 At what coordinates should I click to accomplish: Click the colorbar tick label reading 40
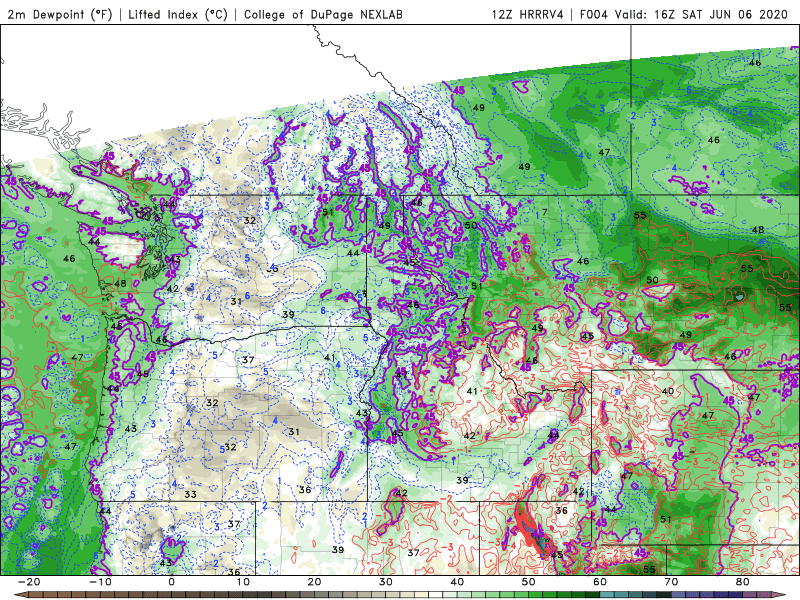[457, 582]
